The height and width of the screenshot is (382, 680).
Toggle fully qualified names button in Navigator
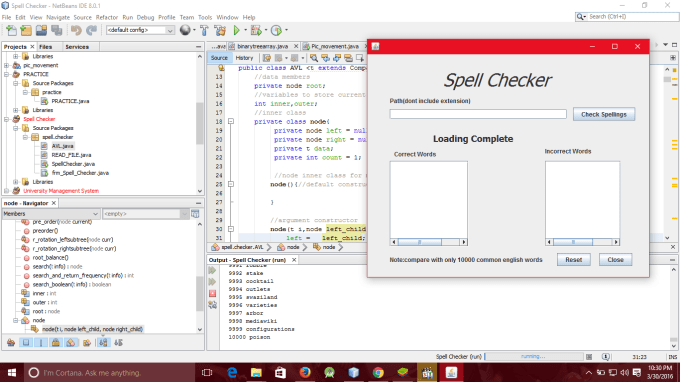click(87, 343)
